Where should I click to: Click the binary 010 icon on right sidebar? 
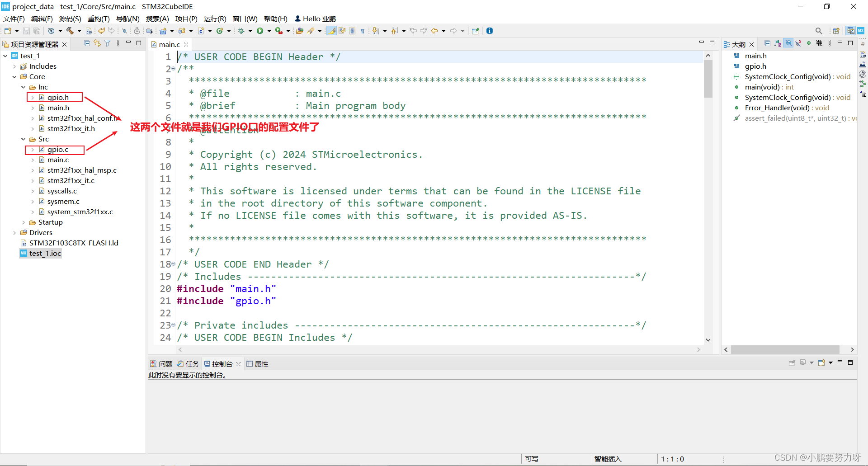(863, 55)
